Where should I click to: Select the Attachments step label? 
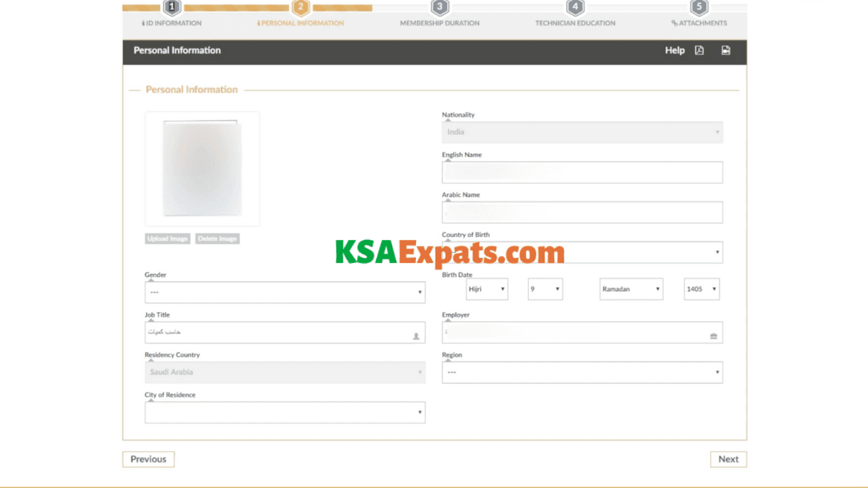(699, 22)
